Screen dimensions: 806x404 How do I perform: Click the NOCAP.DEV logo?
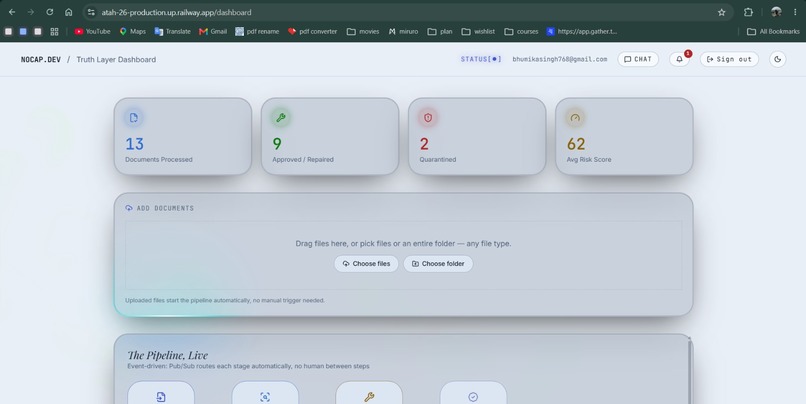(41, 60)
